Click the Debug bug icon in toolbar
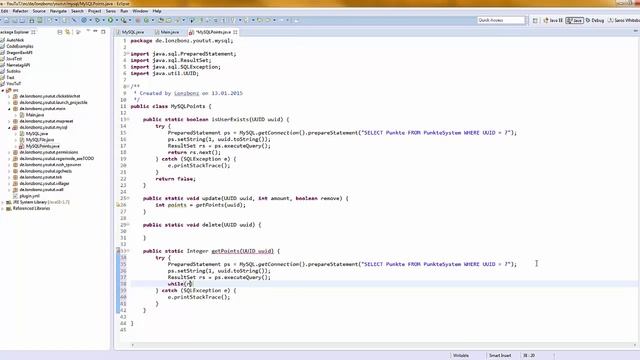This screenshot has width=640, height=360. click(x=97, y=20)
